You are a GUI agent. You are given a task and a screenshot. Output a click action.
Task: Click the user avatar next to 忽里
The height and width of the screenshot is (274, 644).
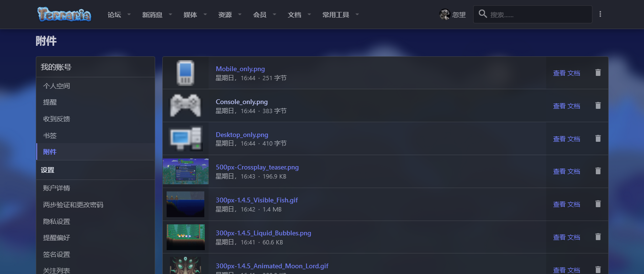tap(444, 15)
